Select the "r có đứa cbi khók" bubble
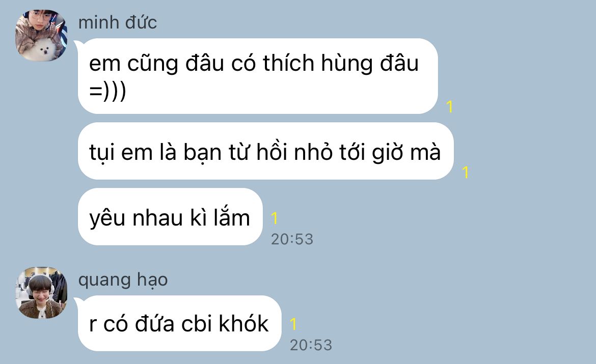596x364 pixels. (179, 323)
